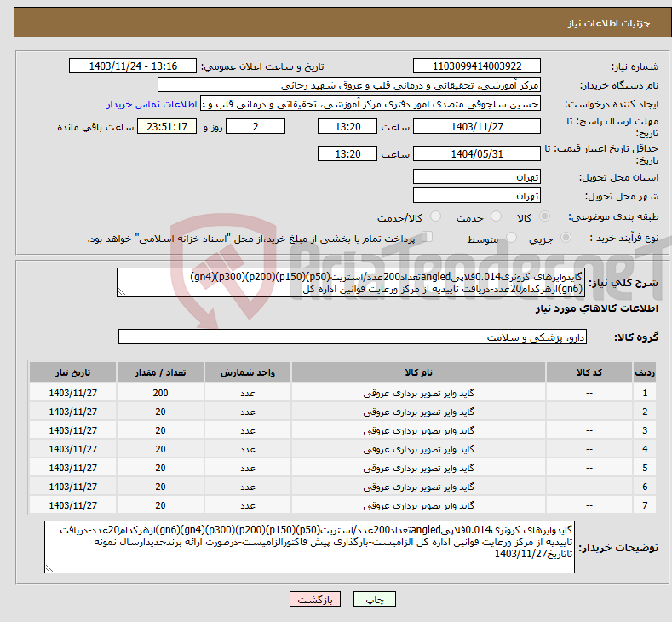Select the کالا/خدمت radio button
The image size is (672, 622).
435,216
